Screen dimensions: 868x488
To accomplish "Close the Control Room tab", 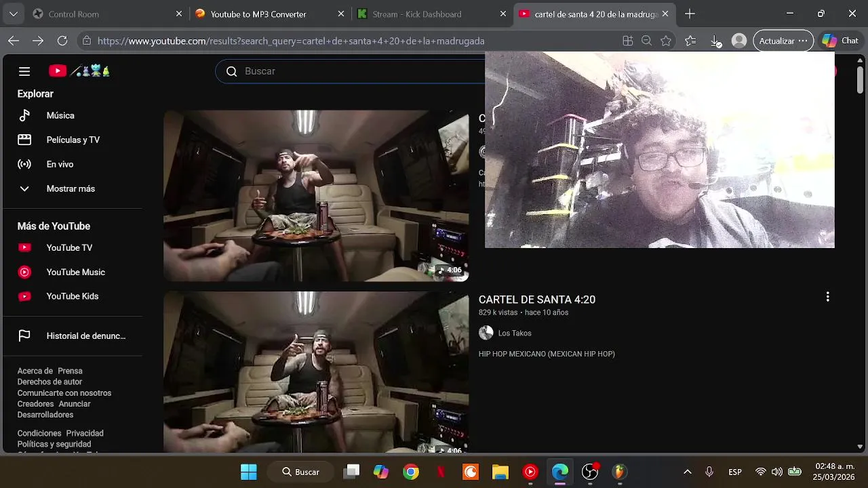I will (x=179, y=14).
